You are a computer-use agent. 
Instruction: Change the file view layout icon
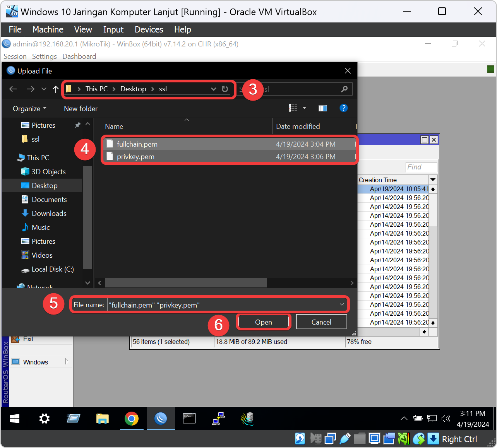click(x=293, y=108)
